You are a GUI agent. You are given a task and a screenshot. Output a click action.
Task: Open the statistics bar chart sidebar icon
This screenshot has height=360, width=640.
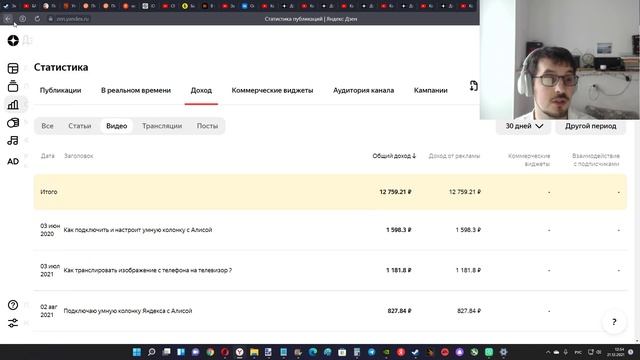pos(13,104)
